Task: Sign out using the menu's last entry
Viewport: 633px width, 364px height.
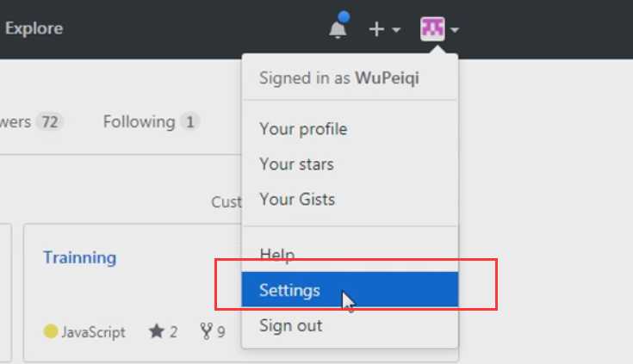Action: pyautogui.click(x=291, y=325)
